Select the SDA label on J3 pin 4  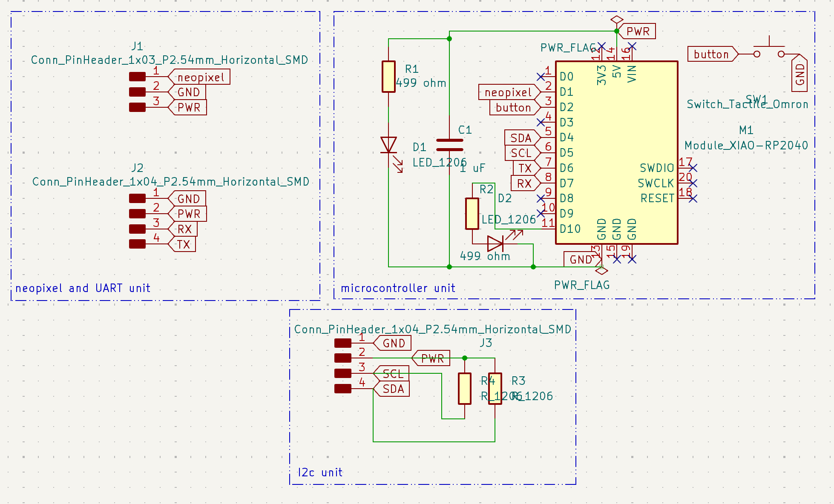point(391,389)
